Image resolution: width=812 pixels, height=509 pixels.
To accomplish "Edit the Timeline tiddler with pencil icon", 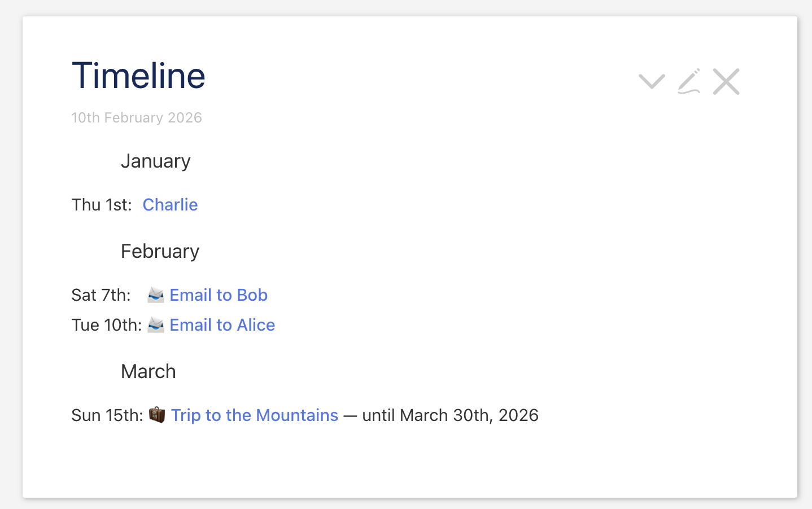I will point(689,82).
